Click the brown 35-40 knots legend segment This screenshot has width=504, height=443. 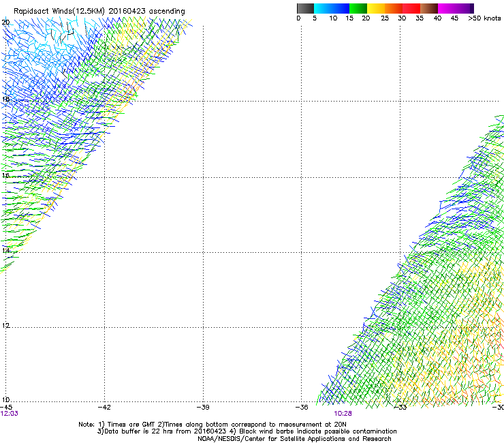429,8
